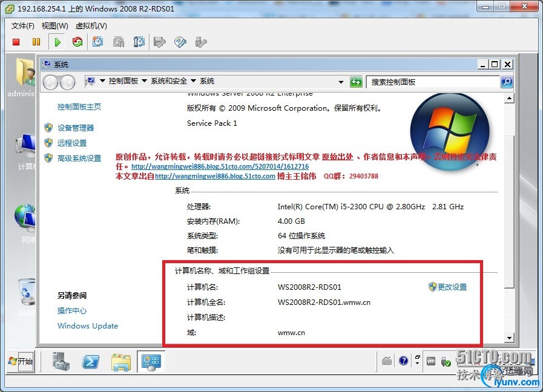Open Windows Explorer folder icon on the taskbar

121,362
